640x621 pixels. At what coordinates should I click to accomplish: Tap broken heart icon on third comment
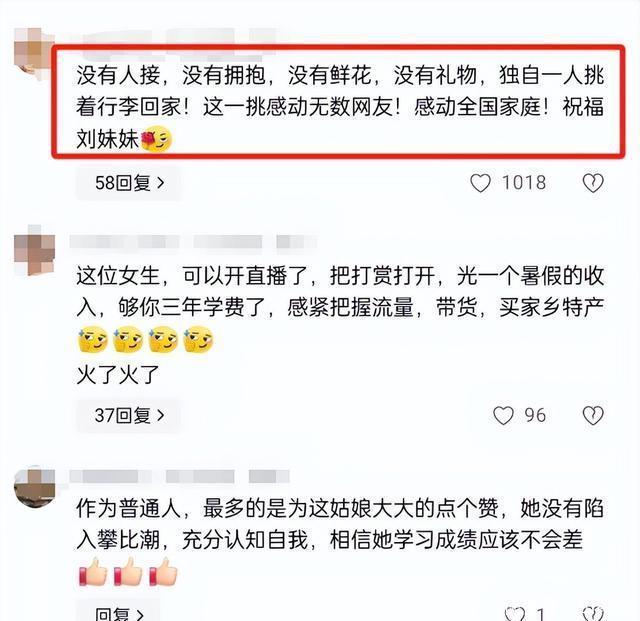tap(593, 614)
